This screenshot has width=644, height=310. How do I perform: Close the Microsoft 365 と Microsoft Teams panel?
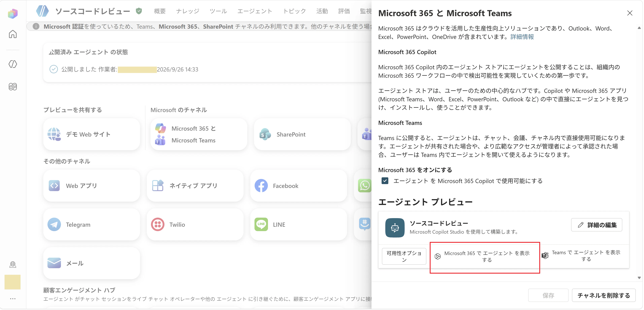pos(630,13)
